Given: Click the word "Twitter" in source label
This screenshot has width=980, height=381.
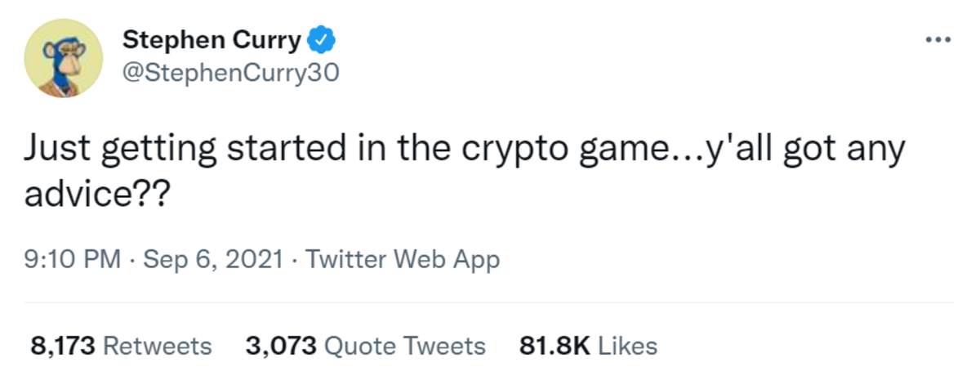Looking at the screenshot, I should (x=346, y=260).
